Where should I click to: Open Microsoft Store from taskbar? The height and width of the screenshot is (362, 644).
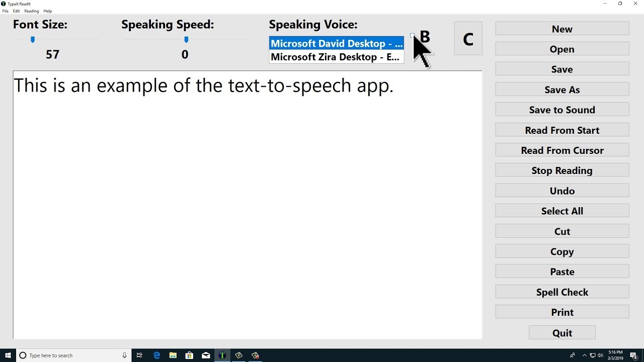189,355
